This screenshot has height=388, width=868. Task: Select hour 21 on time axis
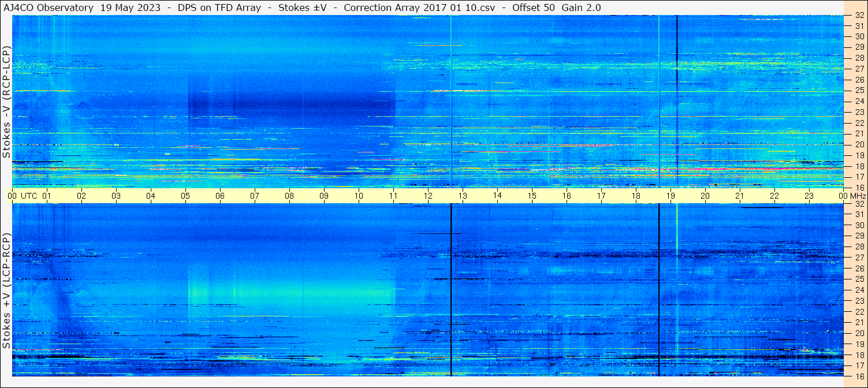point(740,196)
